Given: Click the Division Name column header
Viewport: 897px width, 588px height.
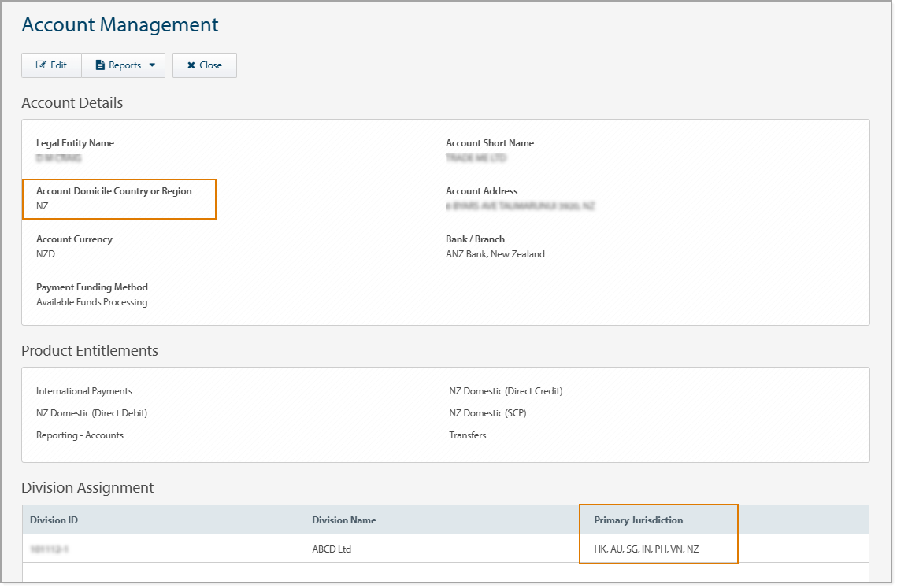Looking at the screenshot, I should (343, 520).
